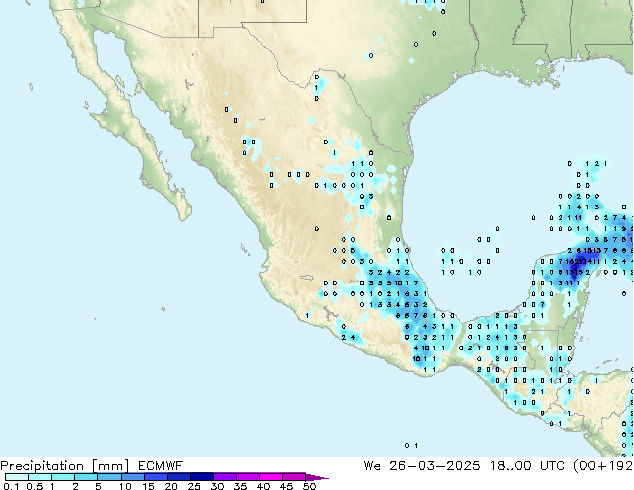The height and width of the screenshot is (490, 634).
Task: Click the legend value label '50'
Action: pyautogui.click(x=309, y=486)
